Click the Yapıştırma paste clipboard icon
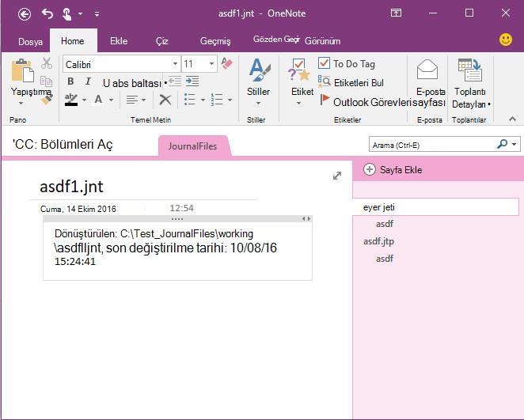Screen dimensions: 524x420 (x=22, y=70)
